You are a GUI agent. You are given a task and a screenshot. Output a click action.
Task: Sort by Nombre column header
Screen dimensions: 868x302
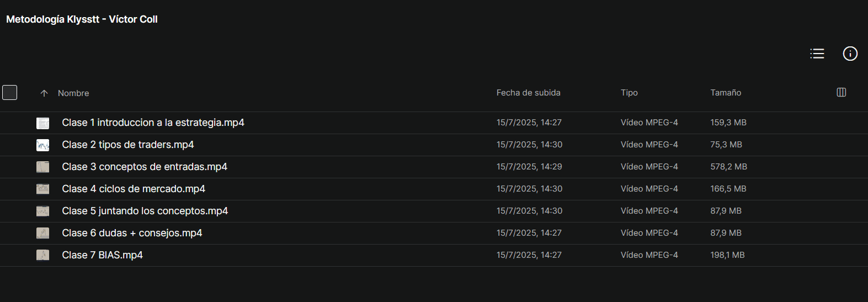(73, 93)
